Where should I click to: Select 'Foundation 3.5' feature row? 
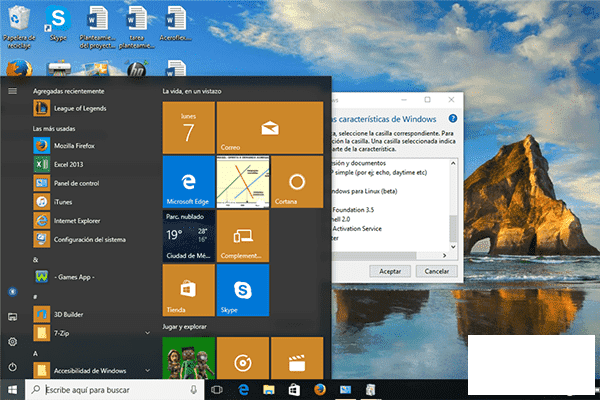point(353,210)
